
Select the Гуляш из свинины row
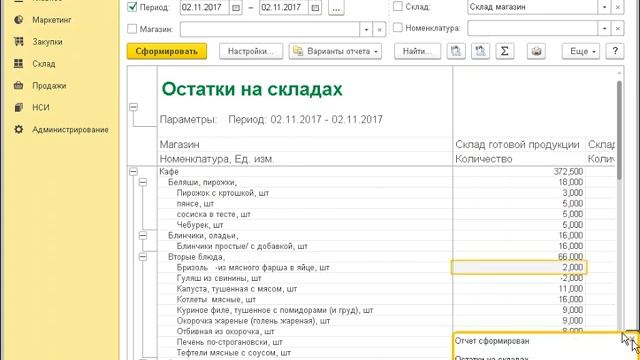pos(219,278)
